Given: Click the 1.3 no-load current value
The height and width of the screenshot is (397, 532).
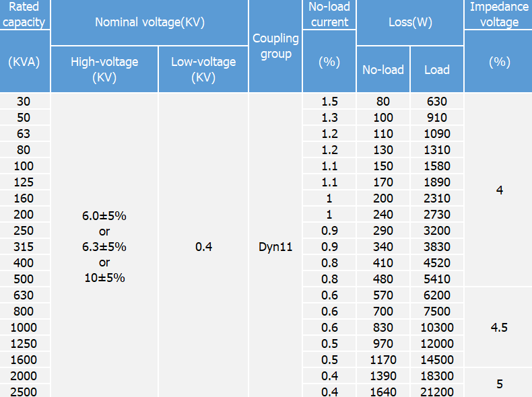Looking at the screenshot, I should coord(329,118).
